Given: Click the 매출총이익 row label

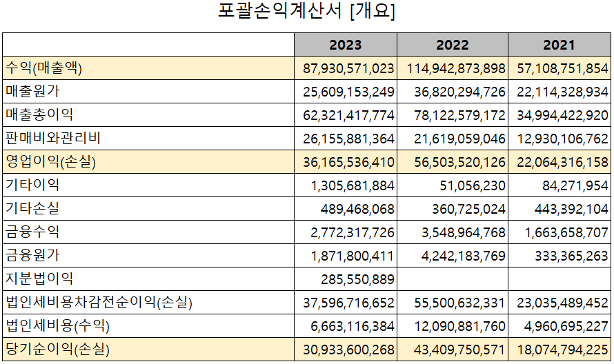Looking at the screenshot, I should tap(39, 114).
